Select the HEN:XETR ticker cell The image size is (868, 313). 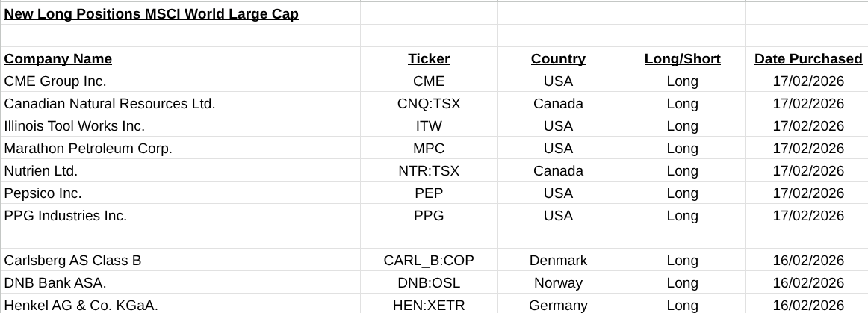click(x=429, y=305)
